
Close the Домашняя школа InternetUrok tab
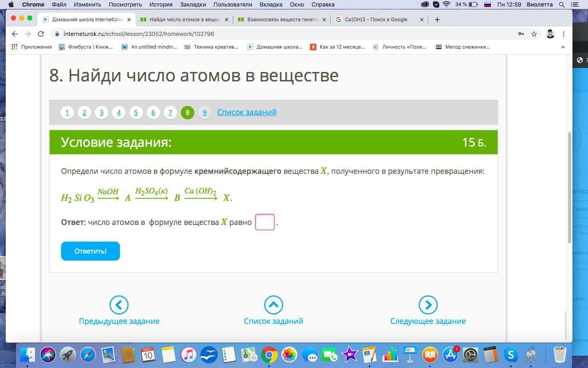point(129,20)
